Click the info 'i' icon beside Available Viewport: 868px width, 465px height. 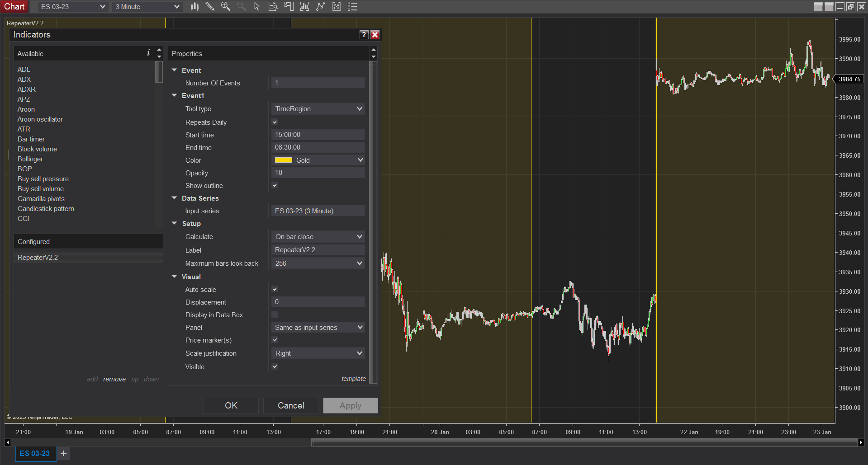(x=148, y=53)
